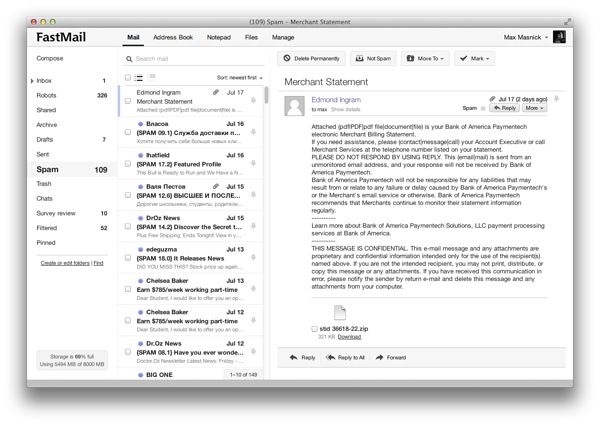Expand the Mark dropdown menu
This screenshot has width=600, height=425.
click(474, 59)
